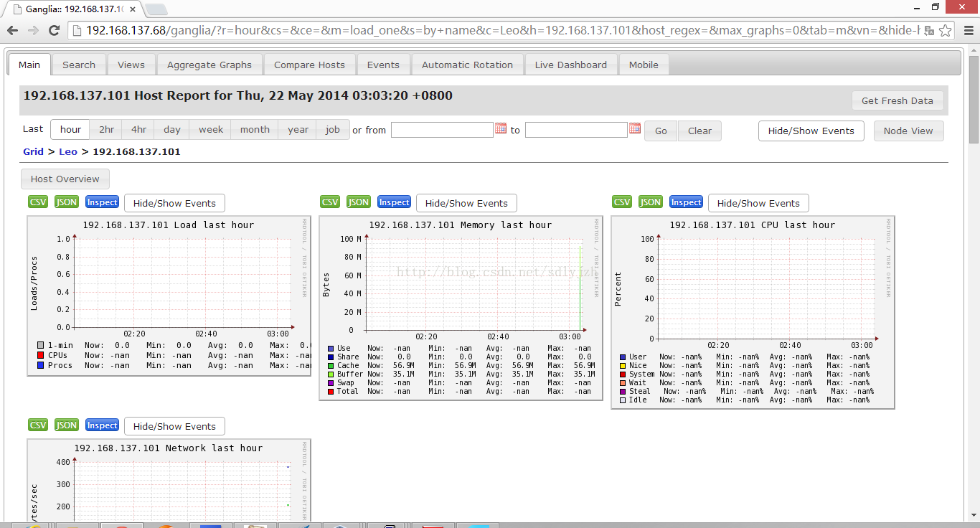Image resolution: width=980 pixels, height=528 pixels.
Task: Inspect the Memory last hour graph
Action: point(395,202)
